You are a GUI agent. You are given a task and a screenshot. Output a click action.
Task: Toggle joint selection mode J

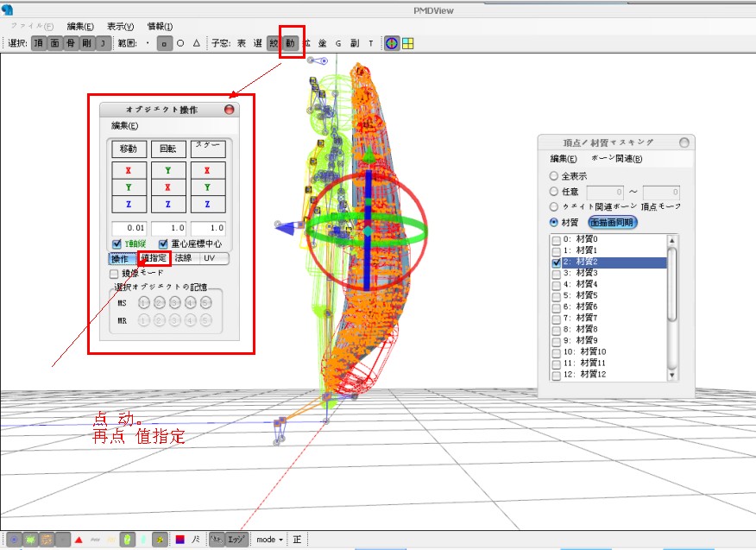click(x=102, y=43)
